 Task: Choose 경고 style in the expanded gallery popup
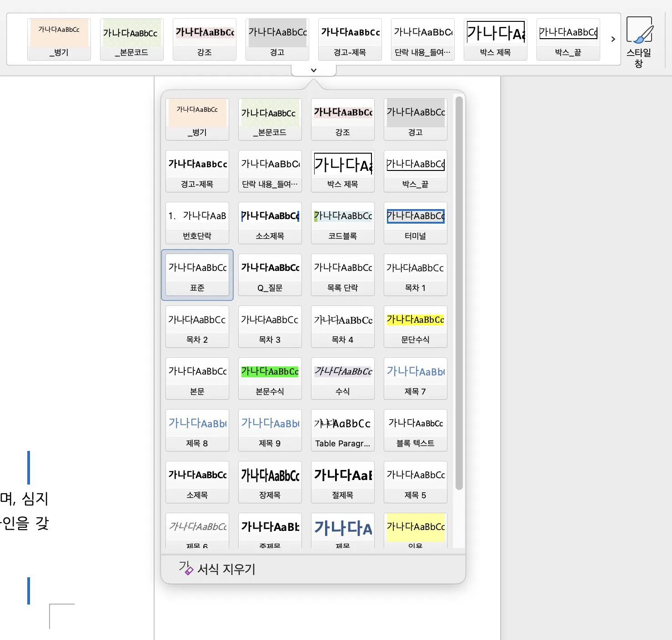[x=416, y=120]
